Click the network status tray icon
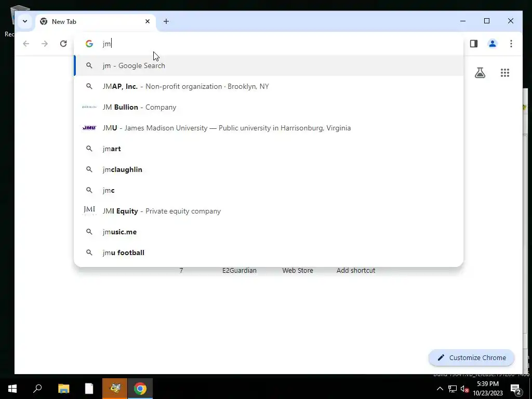The width and height of the screenshot is (532, 399). [453, 389]
